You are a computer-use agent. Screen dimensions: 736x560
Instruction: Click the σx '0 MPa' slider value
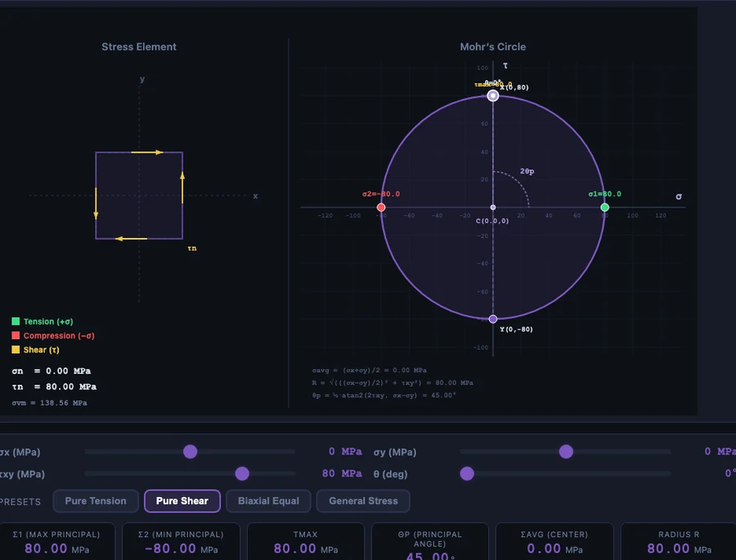345,451
